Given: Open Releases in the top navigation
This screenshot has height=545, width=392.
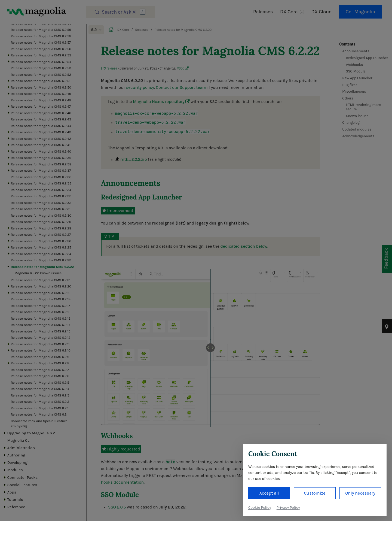Looking at the screenshot, I should [263, 12].
